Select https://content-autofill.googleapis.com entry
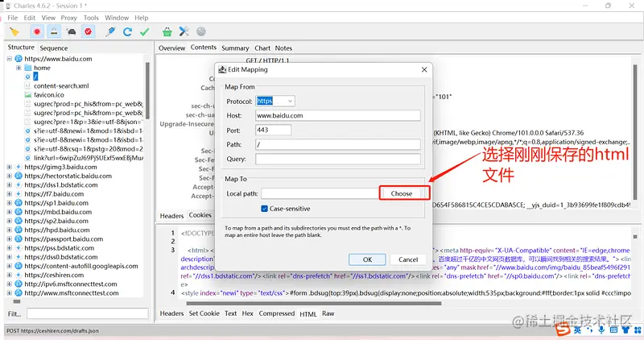 pyautogui.click(x=81, y=266)
